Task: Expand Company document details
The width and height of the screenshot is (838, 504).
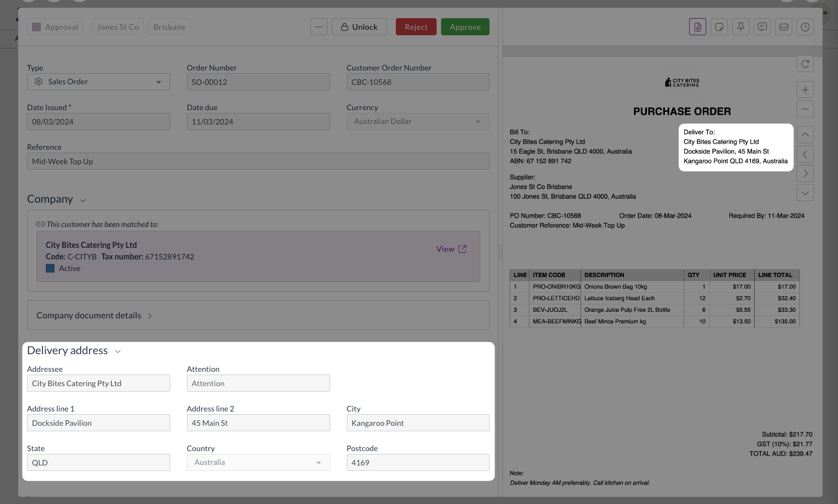Action: pyautogui.click(x=258, y=315)
